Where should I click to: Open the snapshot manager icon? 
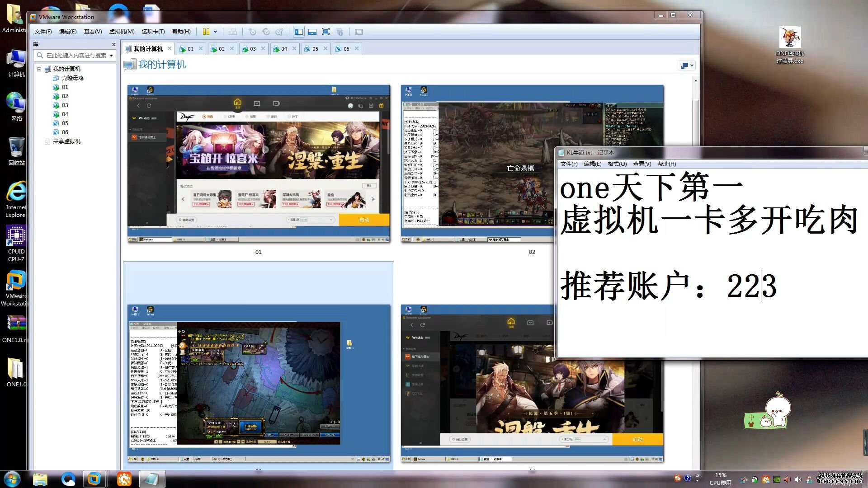coord(279,32)
